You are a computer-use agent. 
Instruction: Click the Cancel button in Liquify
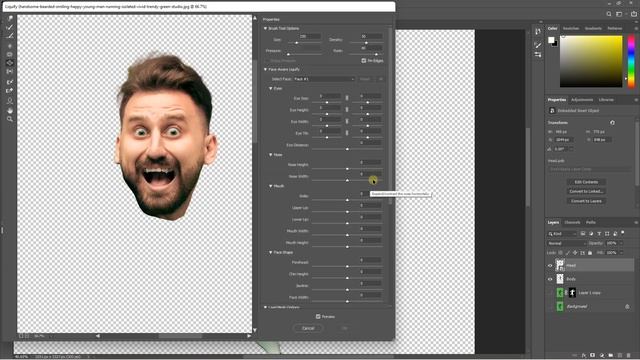coord(308,328)
